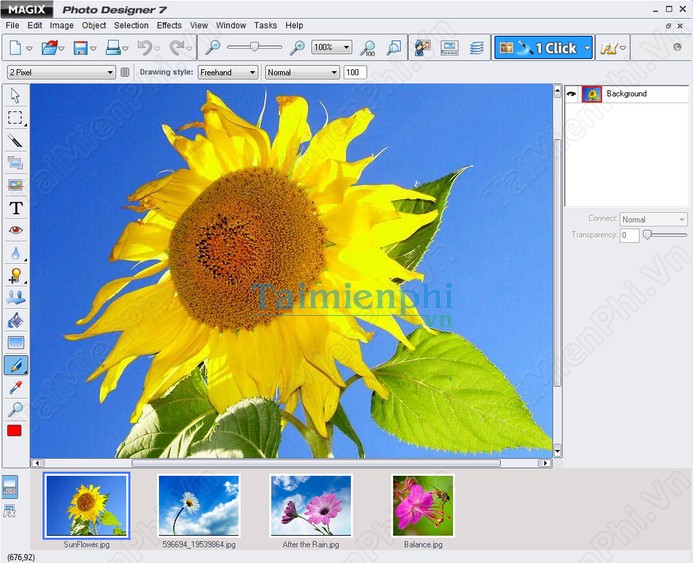This screenshot has width=693, height=563.
Task: Toggle the brush options icon next to the pixel size
Action: point(125,72)
